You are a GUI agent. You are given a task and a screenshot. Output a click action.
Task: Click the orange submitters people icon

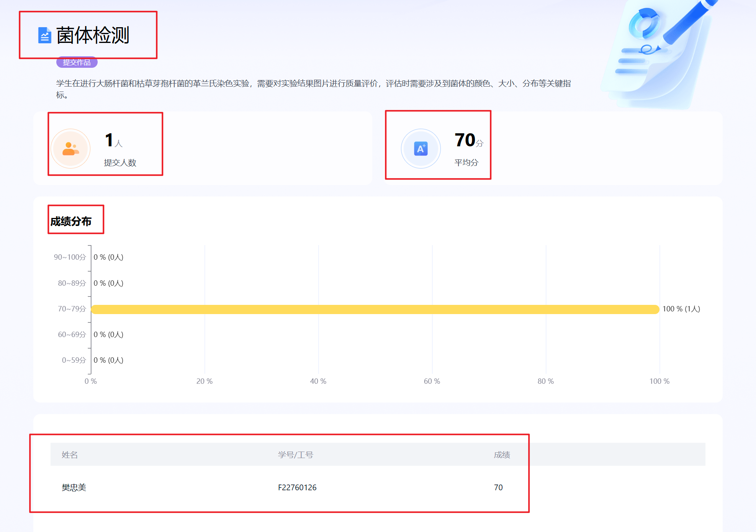(70, 149)
